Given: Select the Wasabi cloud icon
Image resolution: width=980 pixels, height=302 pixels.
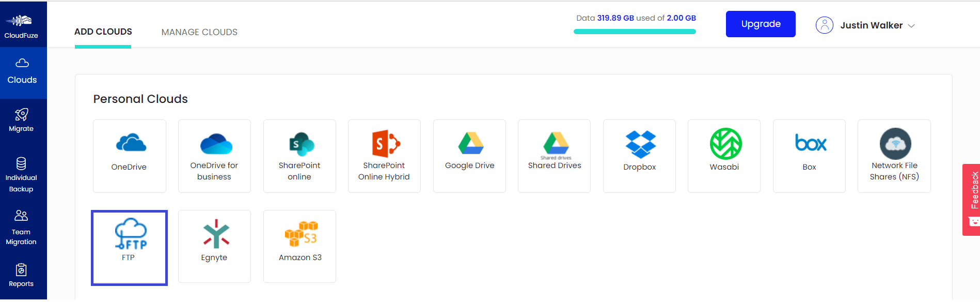Looking at the screenshot, I should click(724, 156).
